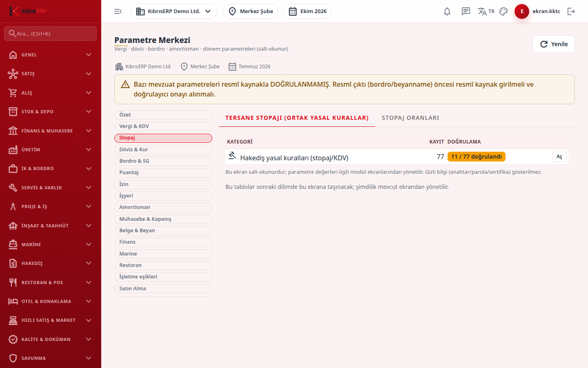This screenshot has height=368, width=588.
Task: Open the Özet section
Action: coord(163,115)
